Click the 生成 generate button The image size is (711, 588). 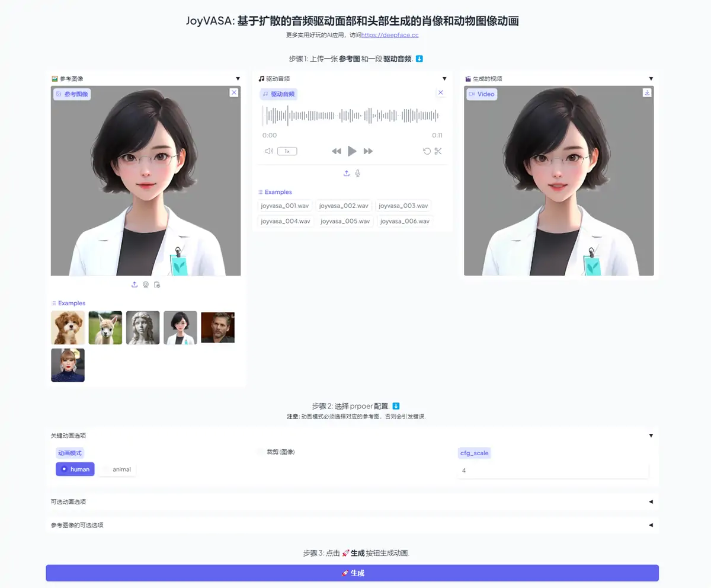coord(352,573)
